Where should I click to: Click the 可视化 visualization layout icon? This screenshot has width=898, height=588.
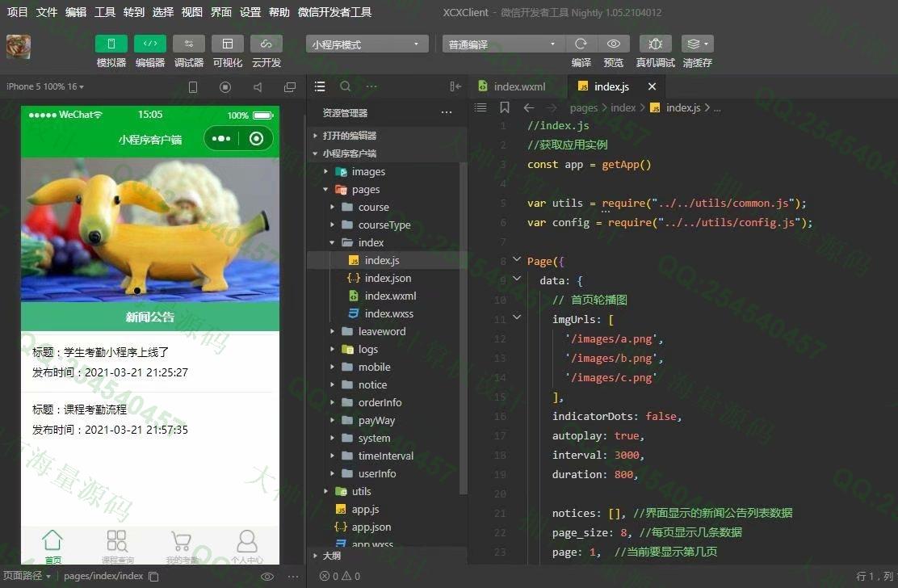228,44
